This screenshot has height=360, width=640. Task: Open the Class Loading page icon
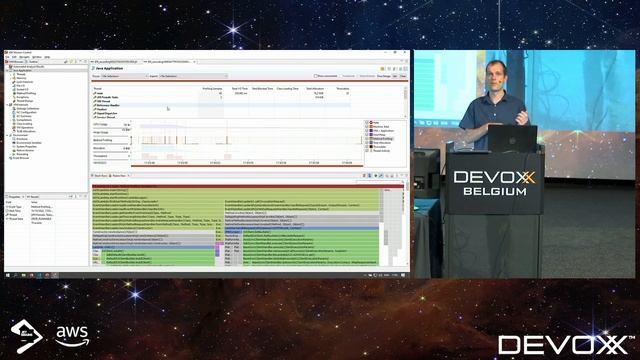pyautogui.click(x=14, y=124)
